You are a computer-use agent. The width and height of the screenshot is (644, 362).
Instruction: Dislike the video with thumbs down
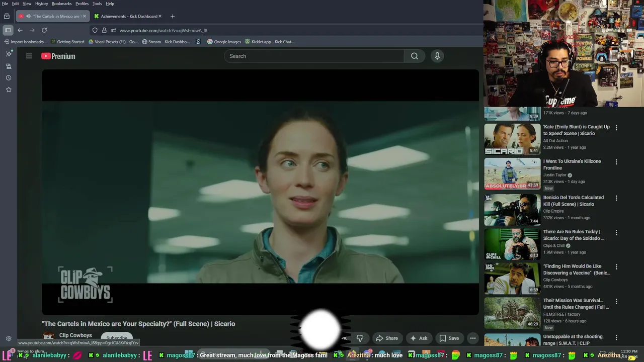(360, 338)
